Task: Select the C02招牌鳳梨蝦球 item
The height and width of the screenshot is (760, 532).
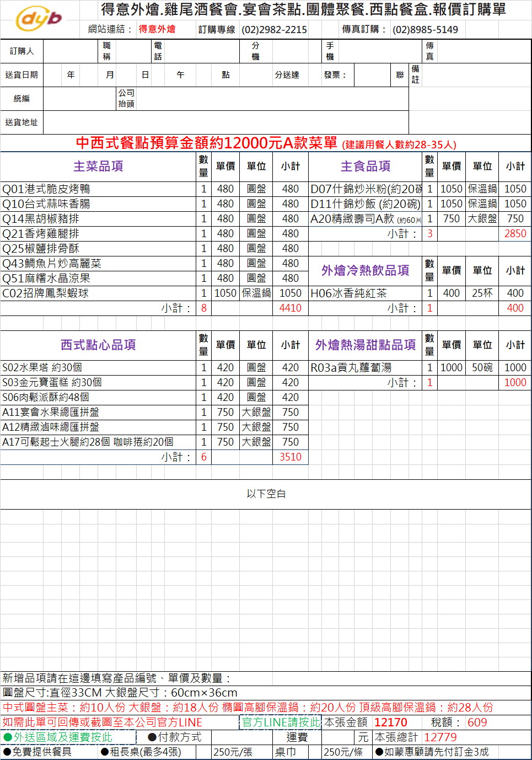Action: click(x=99, y=293)
